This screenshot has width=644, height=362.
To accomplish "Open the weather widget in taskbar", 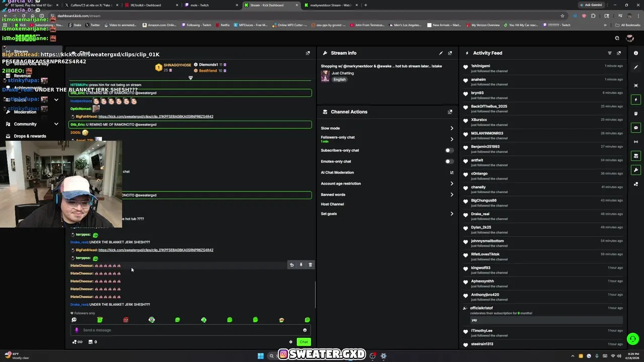I will click(17, 356).
